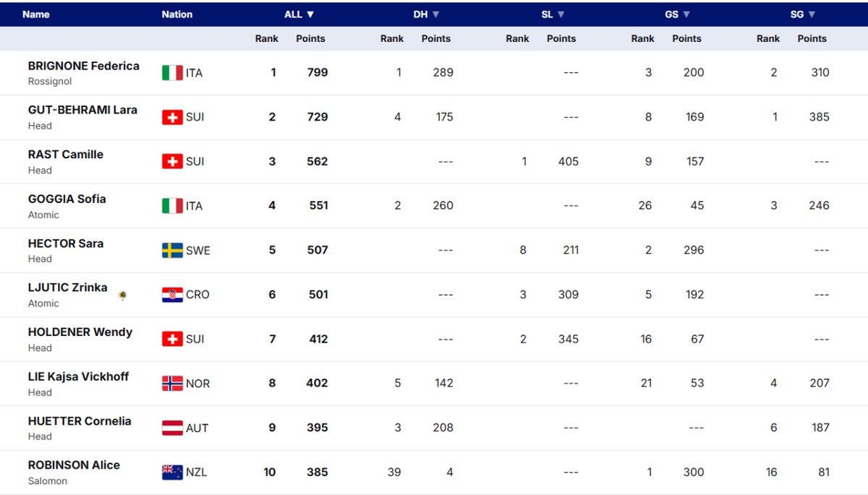Open Goggia Sofia athlete profile
Screen dimensions: 868x495
pos(67,199)
